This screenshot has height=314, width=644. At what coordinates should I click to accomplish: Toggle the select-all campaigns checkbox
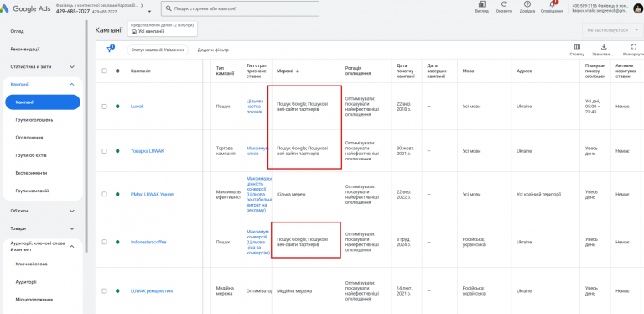click(x=104, y=71)
